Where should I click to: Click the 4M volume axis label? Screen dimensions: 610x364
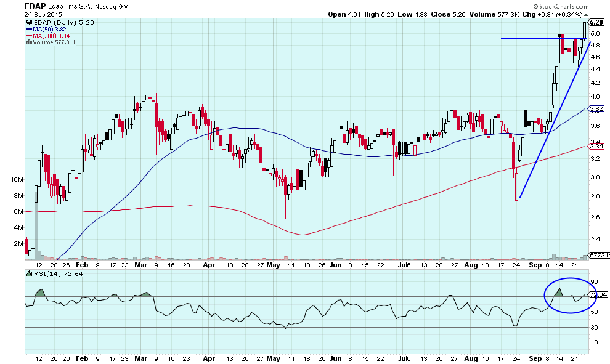pyautogui.click(x=18, y=227)
